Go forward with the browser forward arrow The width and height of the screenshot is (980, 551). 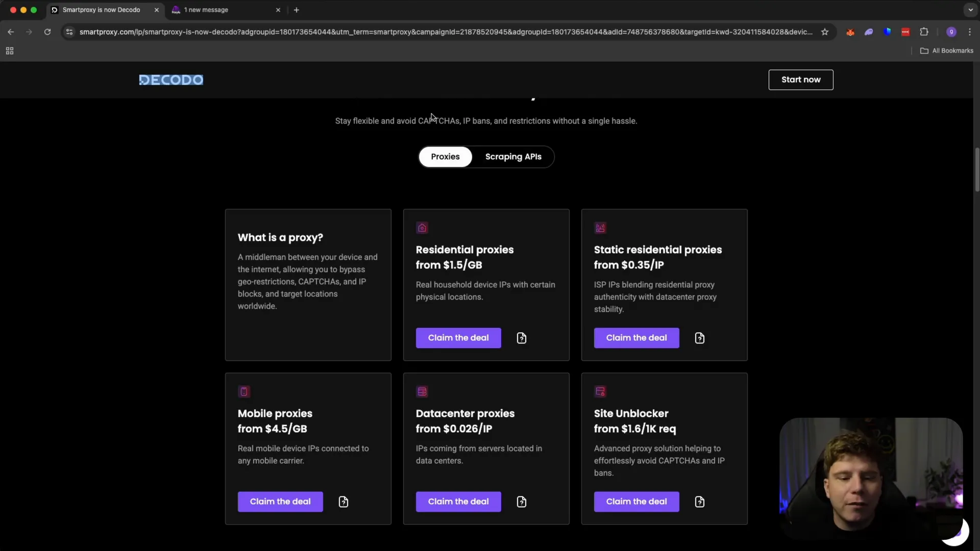pos(29,32)
